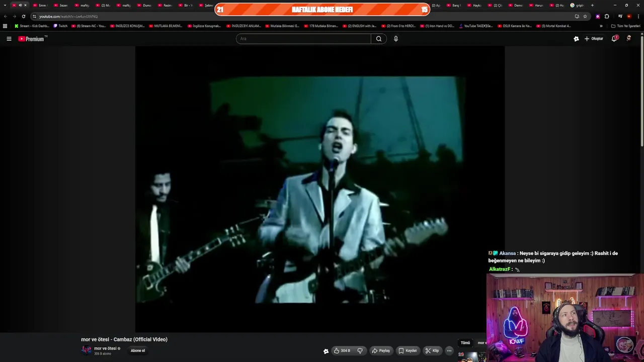
Task: Mute the active tab's speaker icon
Action: coord(20,5)
